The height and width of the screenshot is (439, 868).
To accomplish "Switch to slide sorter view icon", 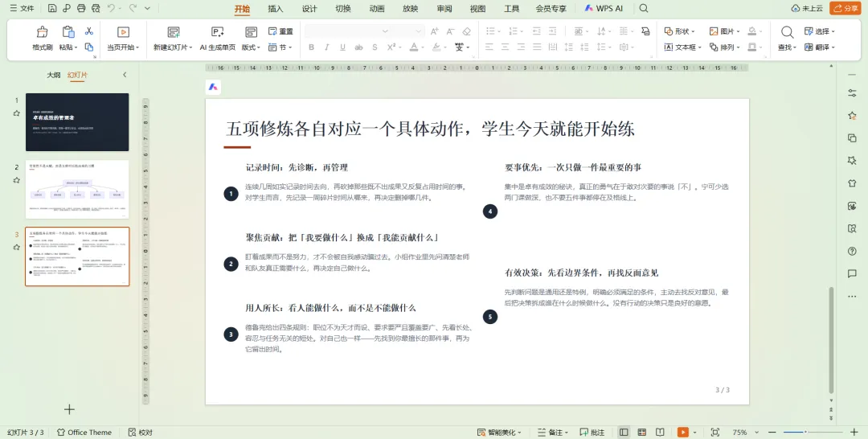I will point(642,433).
